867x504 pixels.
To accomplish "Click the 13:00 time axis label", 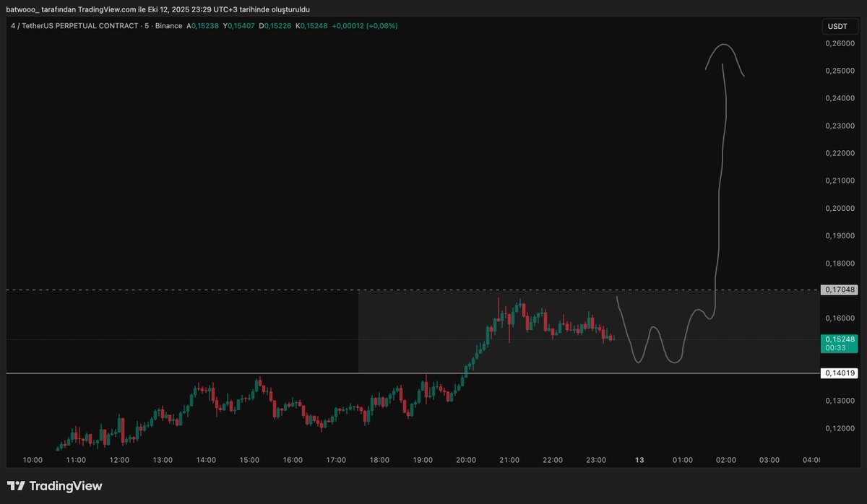I will tap(163, 460).
